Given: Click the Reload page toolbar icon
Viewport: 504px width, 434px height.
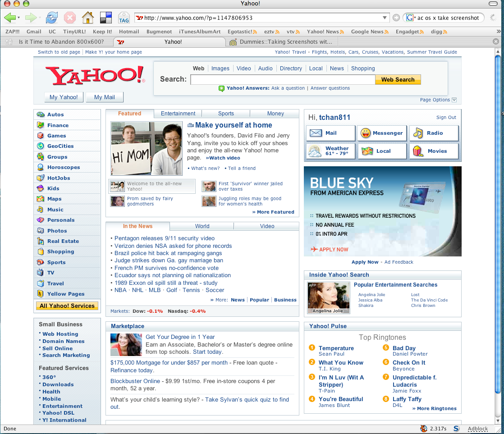Looking at the screenshot, I should pos(51,18).
